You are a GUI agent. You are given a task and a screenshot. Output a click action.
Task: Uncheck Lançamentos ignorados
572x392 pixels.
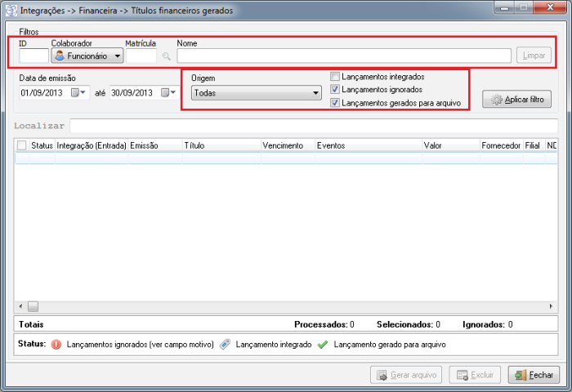click(335, 90)
